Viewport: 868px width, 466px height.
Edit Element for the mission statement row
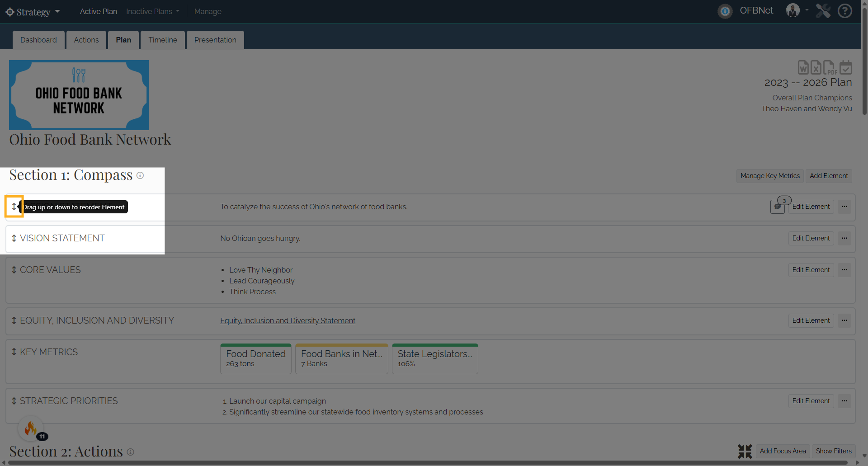pos(811,207)
